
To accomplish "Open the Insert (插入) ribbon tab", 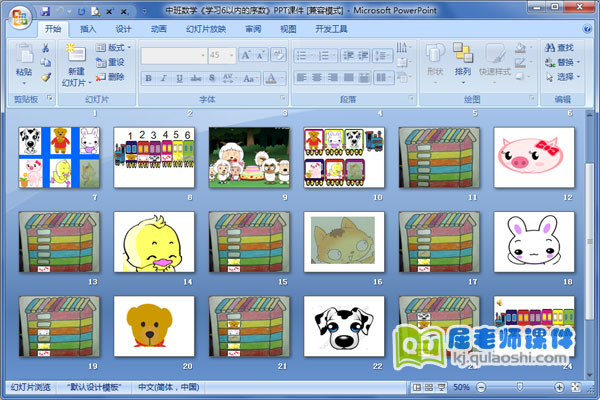I will click(88, 30).
